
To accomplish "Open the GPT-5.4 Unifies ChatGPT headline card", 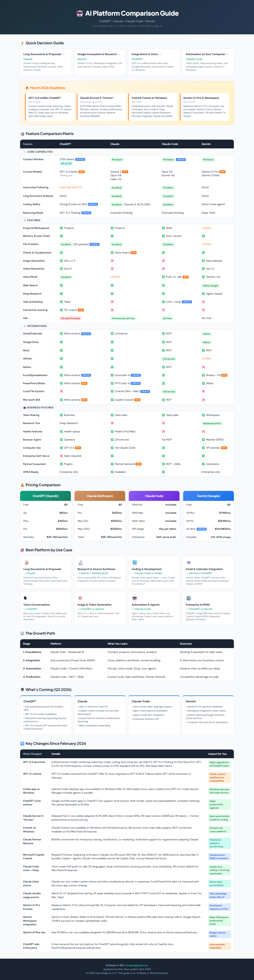I will (x=50, y=107).
